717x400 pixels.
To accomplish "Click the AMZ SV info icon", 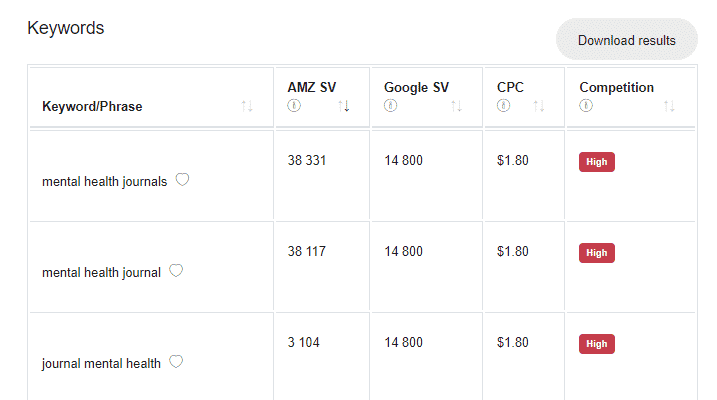I will coord(294,106).
